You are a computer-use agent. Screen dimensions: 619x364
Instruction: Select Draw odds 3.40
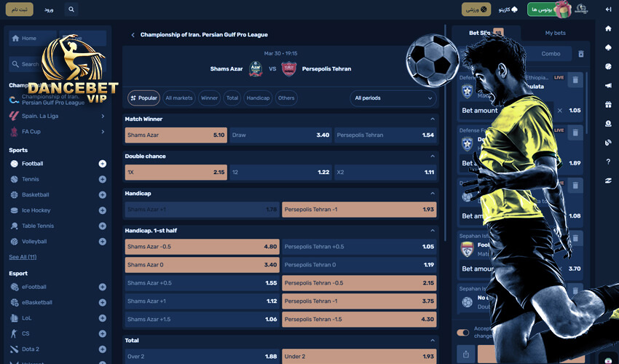280,135
